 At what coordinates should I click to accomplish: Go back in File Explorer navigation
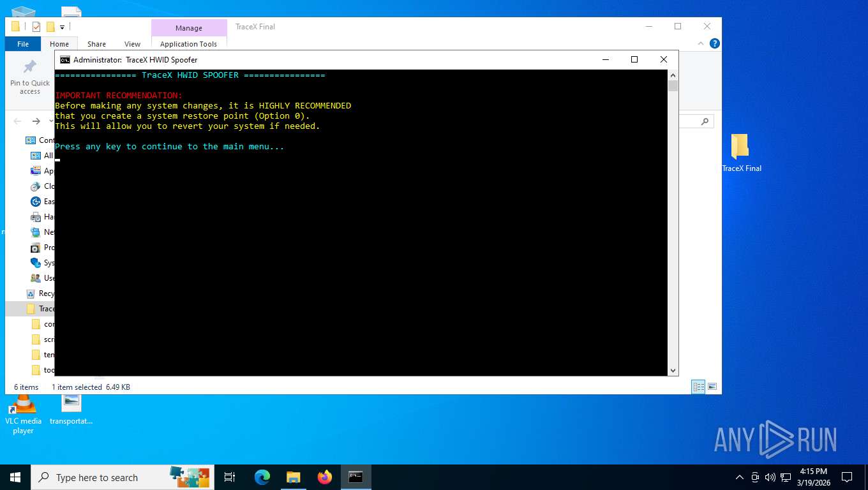tap(17, 121)
